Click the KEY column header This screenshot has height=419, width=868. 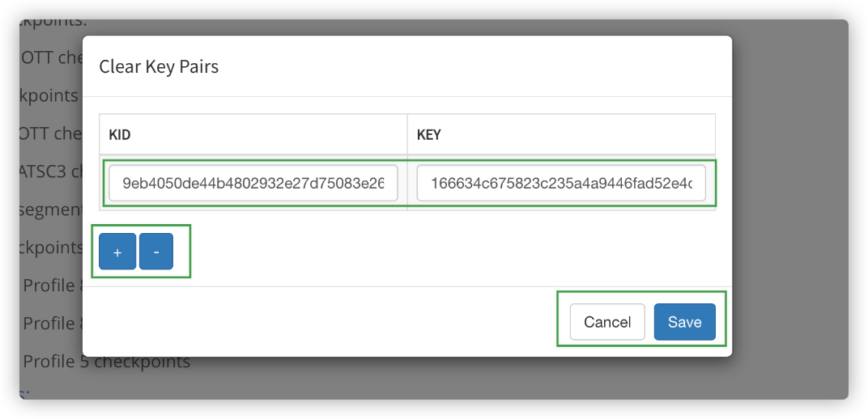click(x=428, y=134)
